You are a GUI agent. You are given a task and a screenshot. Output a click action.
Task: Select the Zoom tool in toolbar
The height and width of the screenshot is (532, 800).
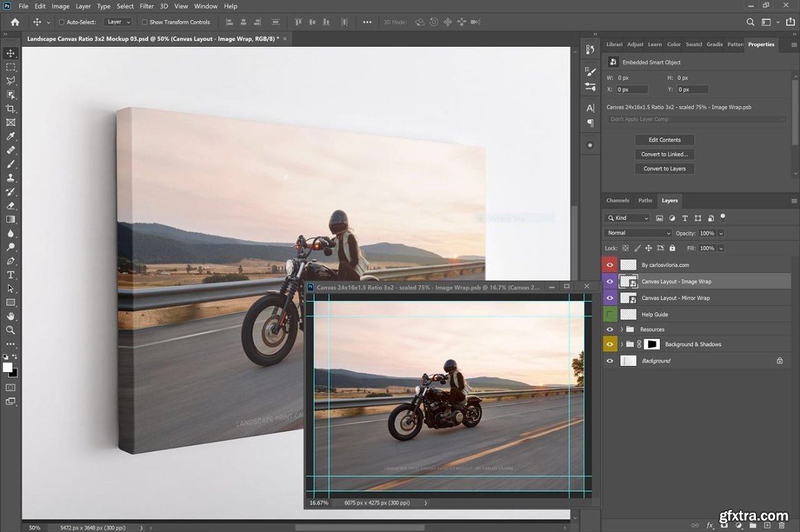point(10,330)
